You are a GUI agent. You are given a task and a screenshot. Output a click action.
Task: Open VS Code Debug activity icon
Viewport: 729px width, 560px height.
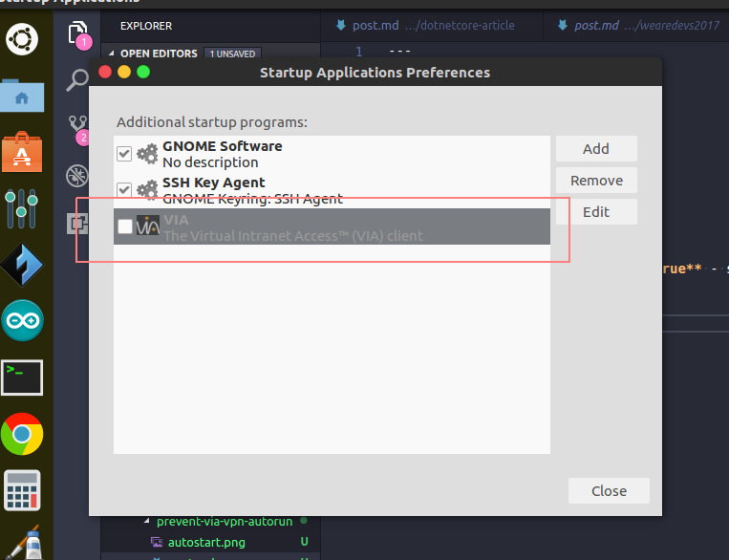pyautogui.click(x=77, y=176)
